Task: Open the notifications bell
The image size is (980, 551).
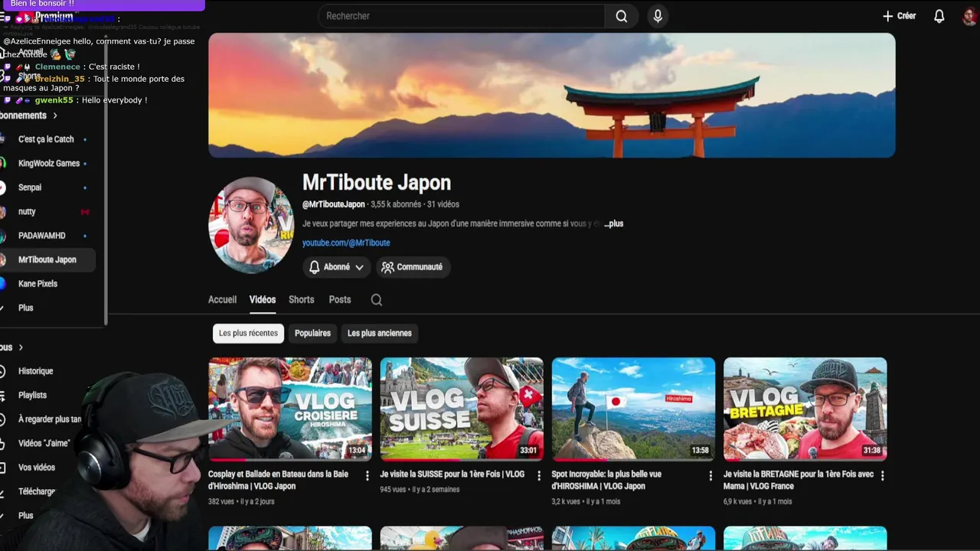Action: pos(939,16)
